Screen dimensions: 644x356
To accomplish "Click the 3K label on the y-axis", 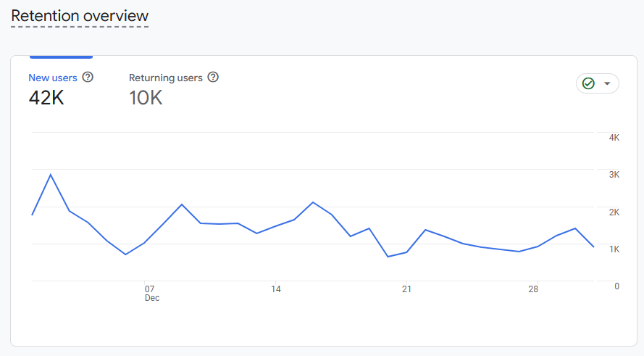I will [x=614, y=175].
